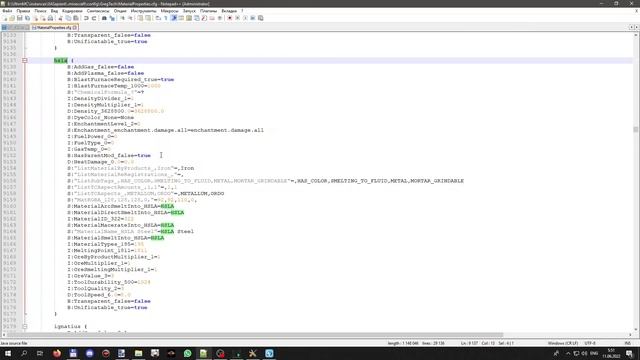Copy selection with the Copy toolbar icon

69,18
